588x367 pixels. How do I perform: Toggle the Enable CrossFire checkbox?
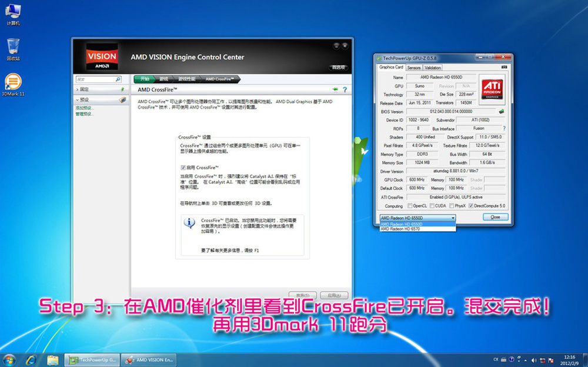tap(183, 168)
